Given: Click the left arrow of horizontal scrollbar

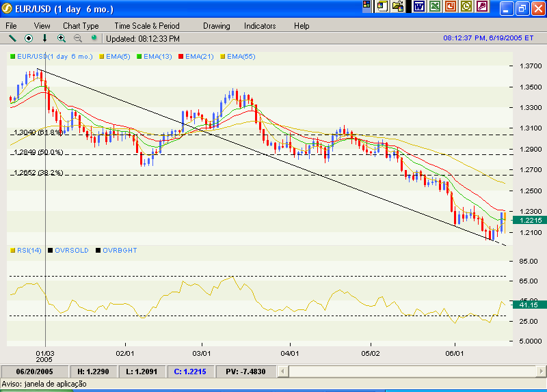Looking at the screenshot, I should (x=282, y=372).
